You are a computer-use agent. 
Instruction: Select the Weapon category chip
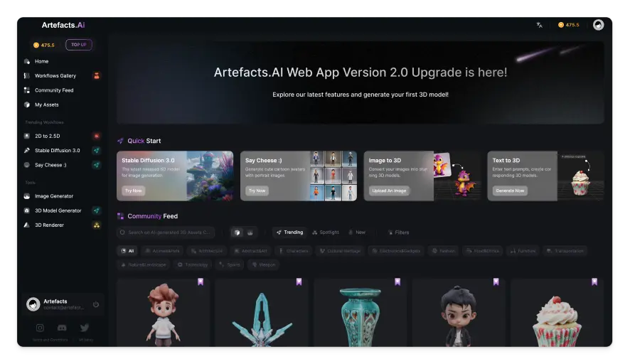click(x=264, y=264)
